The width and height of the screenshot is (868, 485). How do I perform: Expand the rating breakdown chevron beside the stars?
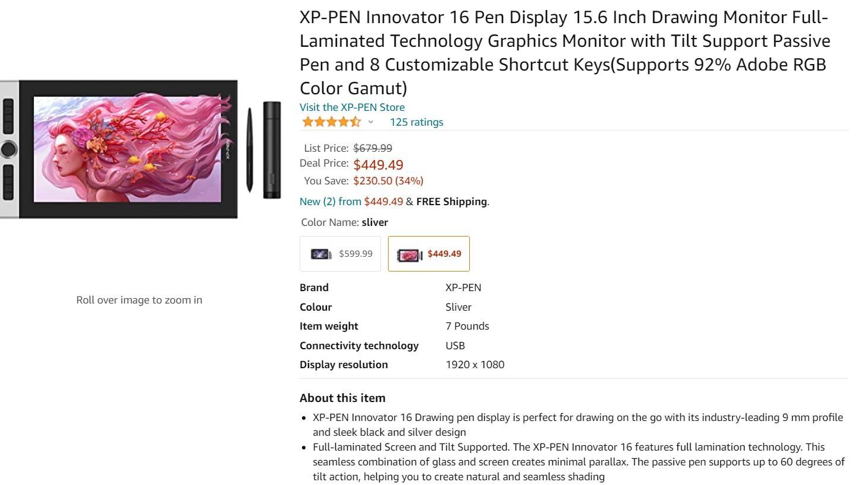[x=371, y=122]
